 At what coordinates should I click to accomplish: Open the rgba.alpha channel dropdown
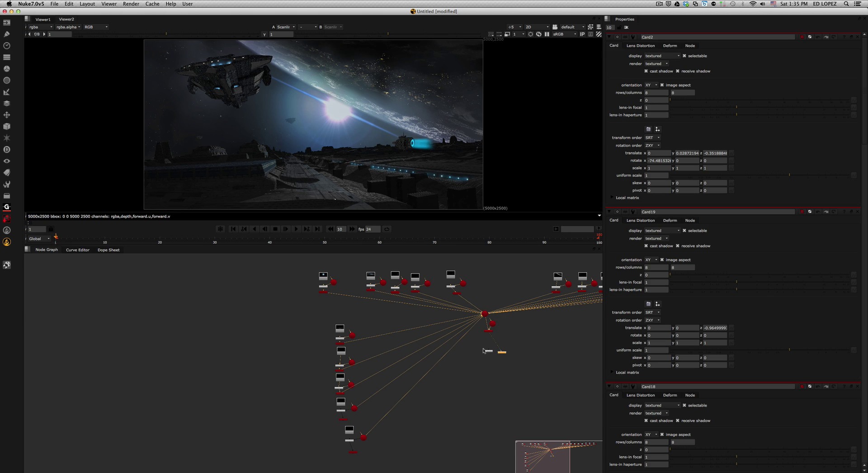click(68, 27)
